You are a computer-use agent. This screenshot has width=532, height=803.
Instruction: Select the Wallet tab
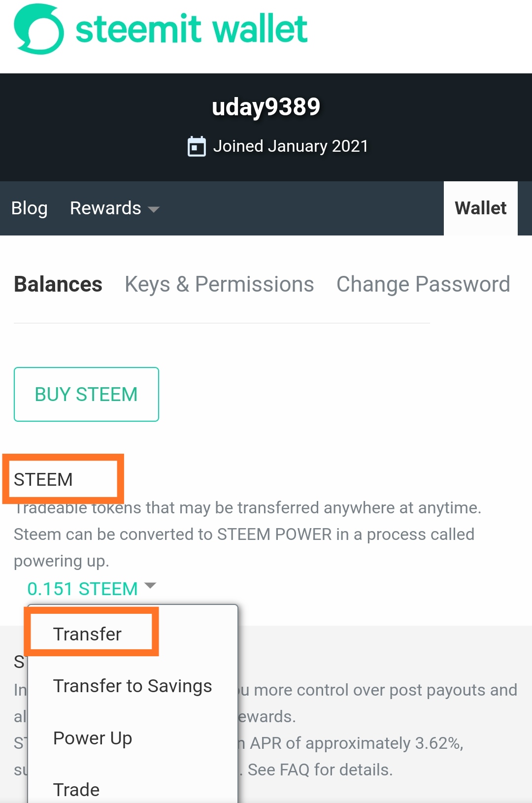[x=480, y=208]
